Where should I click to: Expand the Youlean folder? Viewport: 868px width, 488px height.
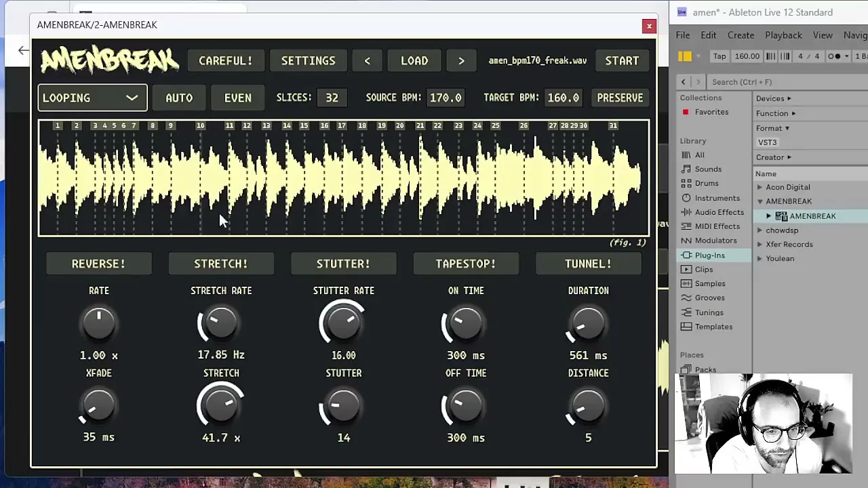click(759, 259)
